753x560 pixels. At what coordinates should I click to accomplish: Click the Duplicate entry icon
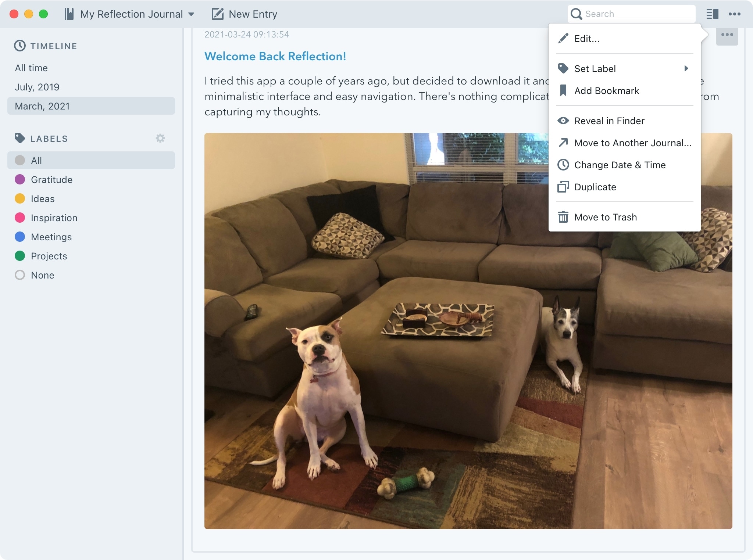(563, 186)
